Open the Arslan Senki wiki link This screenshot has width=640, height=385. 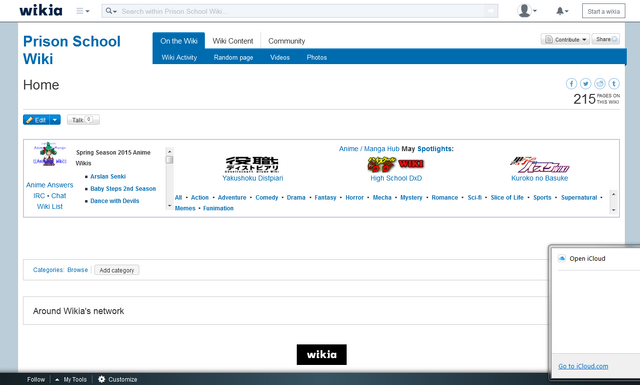108,176
